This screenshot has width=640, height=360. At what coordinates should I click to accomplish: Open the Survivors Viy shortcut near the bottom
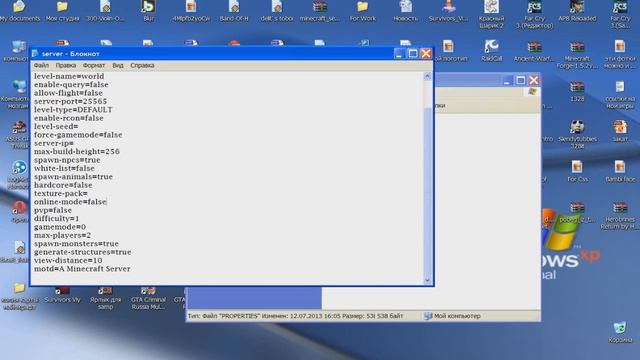pos(62,295)
